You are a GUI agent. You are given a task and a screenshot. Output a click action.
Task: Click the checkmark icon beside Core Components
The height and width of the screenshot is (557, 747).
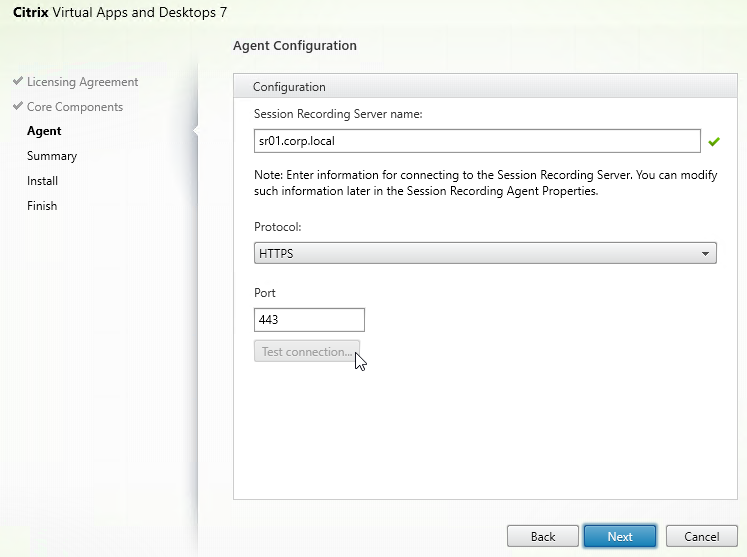(18, 107)
